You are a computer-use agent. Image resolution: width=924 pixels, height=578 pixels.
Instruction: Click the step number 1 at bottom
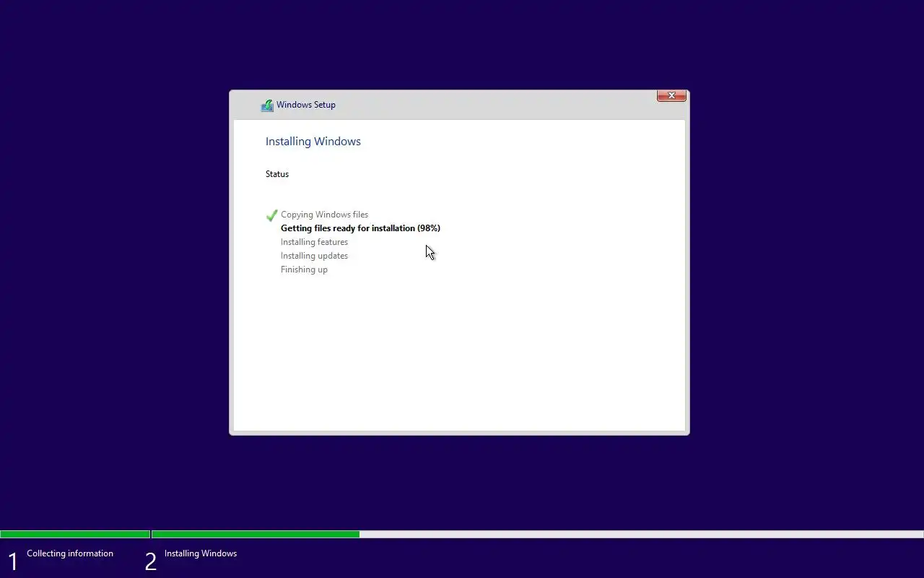click(13, 561)
